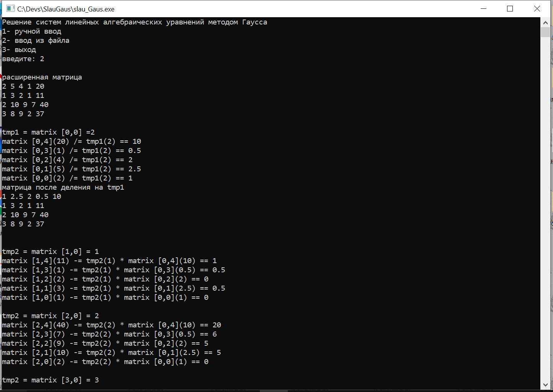553x392 pixels.
Task: Click the text 'расширенная матрица'
Action: tap(42, 77)
